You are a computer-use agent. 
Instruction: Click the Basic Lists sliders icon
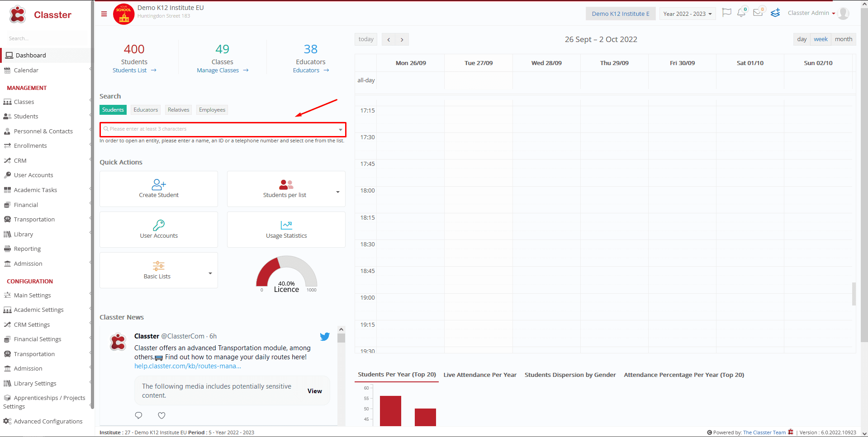click(x=159, y=266)
